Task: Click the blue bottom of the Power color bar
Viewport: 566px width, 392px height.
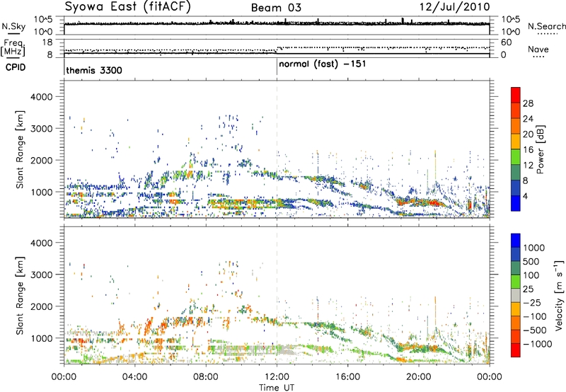Action: 516,204
